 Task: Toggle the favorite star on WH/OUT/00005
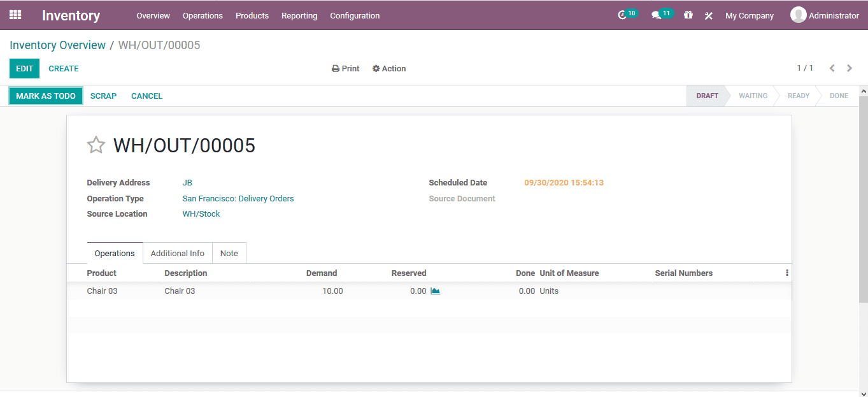coord(96,145)
